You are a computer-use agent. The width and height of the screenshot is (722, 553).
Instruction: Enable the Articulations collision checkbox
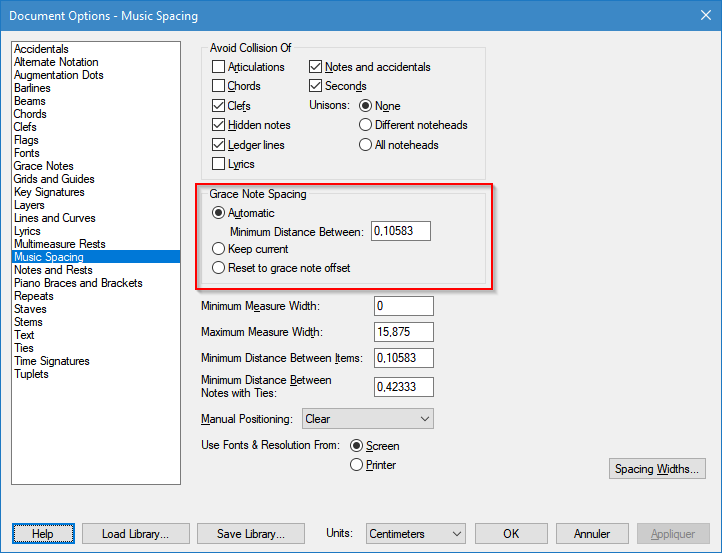pyautogui.click(x=219, y=67)
